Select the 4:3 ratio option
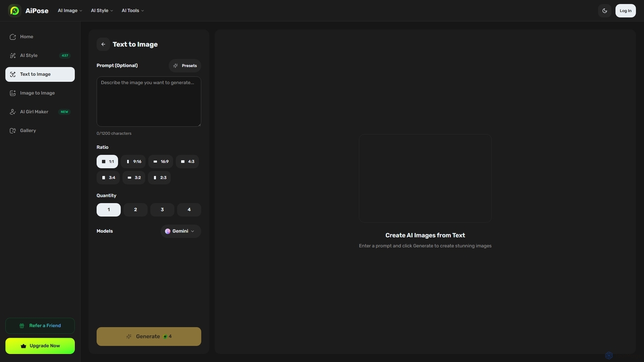 click(187, 161)
